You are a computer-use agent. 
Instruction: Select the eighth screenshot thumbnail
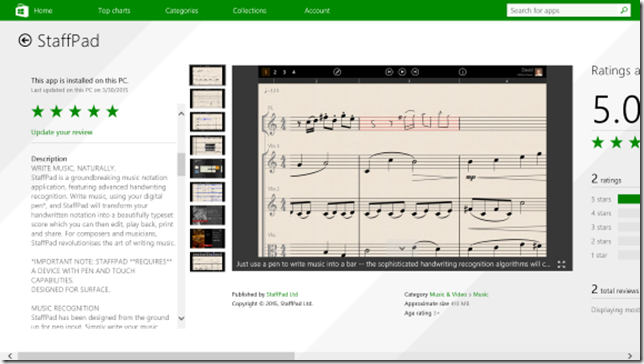tap(207, 239)
